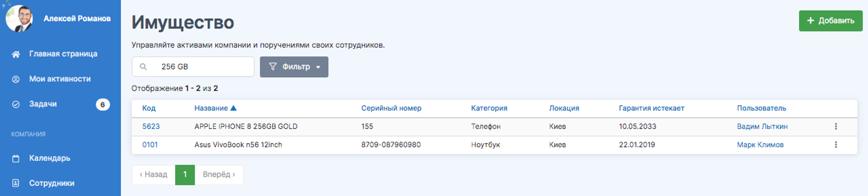Click the Сотрудники sidebar icon
The height and width of the screenshot is (196, 868).
point(16,183)
